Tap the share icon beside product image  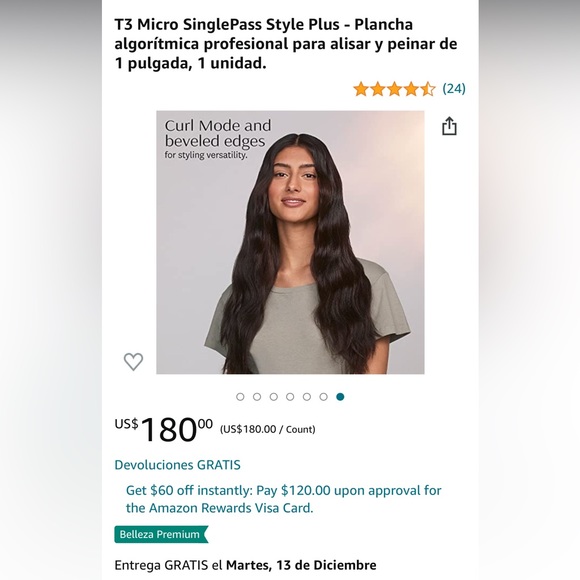pyautogui.click(x=449, y=126)
